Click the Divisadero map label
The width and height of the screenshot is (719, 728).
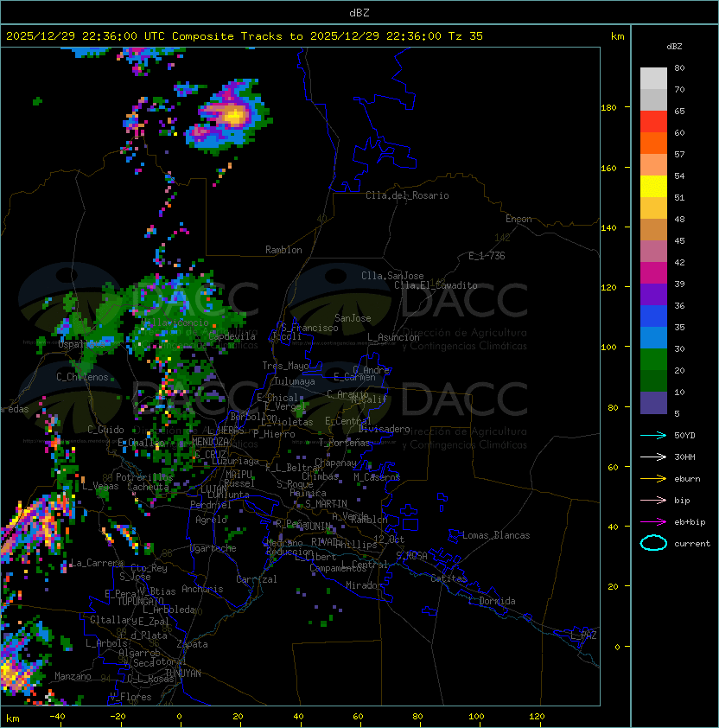[384, 429]
